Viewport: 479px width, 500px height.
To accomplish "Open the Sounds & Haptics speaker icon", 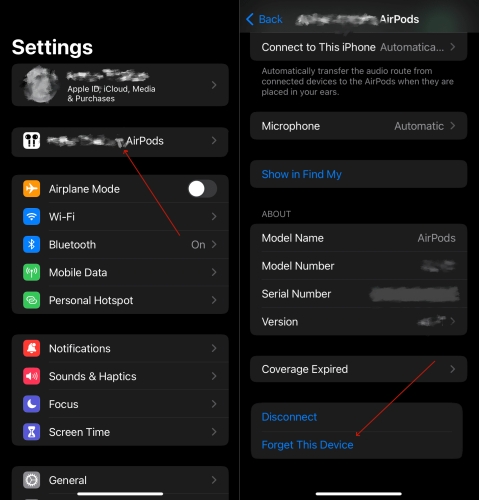I will coord(32,376).
